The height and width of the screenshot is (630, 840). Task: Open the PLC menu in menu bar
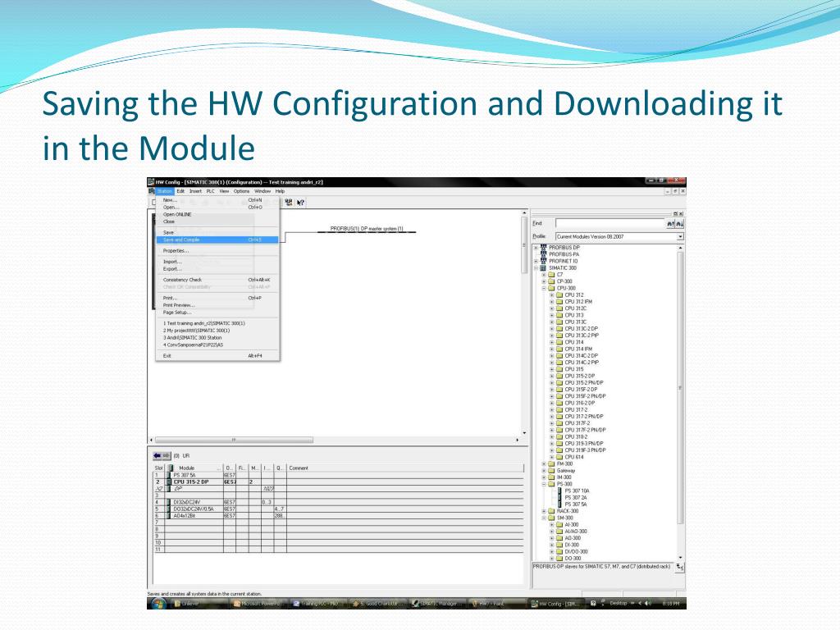click(x=210, y=191)
